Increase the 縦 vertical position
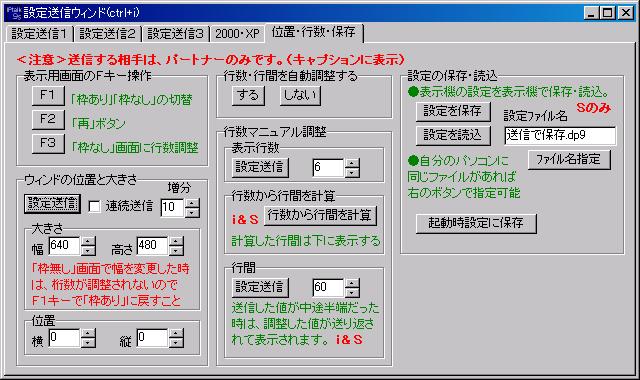The height and width of the screenshot is (380, 640). pos(176,333)
